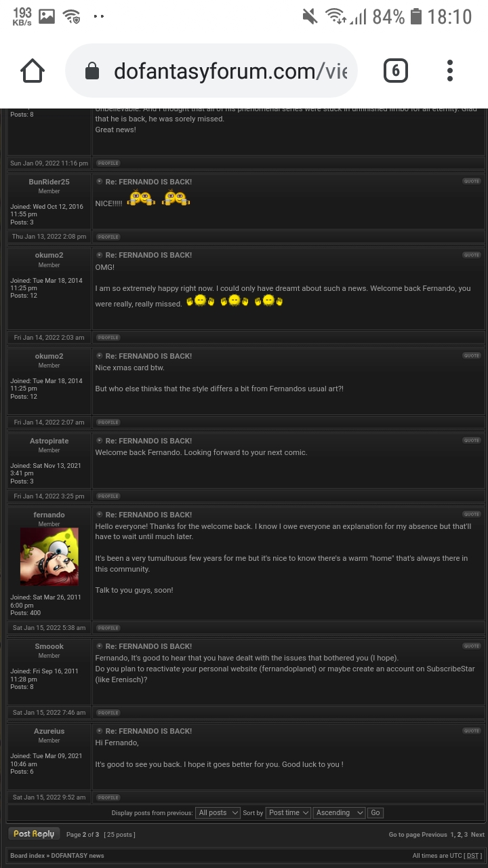Open the Board index breadcrumb link

point(28,856)
